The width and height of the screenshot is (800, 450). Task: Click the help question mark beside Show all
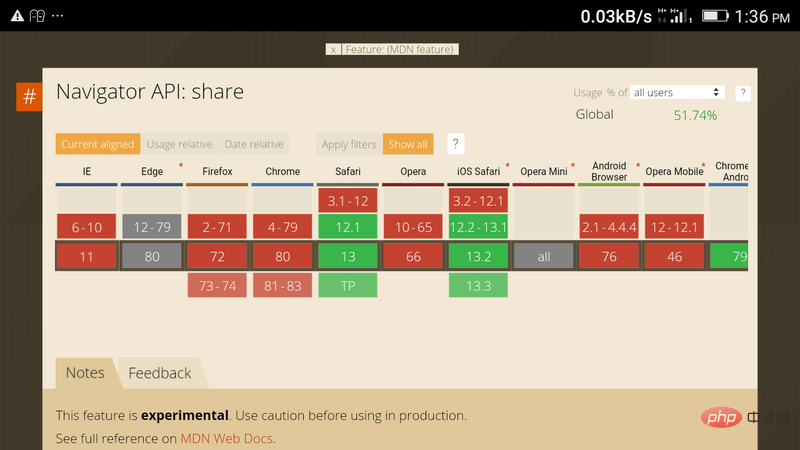(x=454, y=144)
